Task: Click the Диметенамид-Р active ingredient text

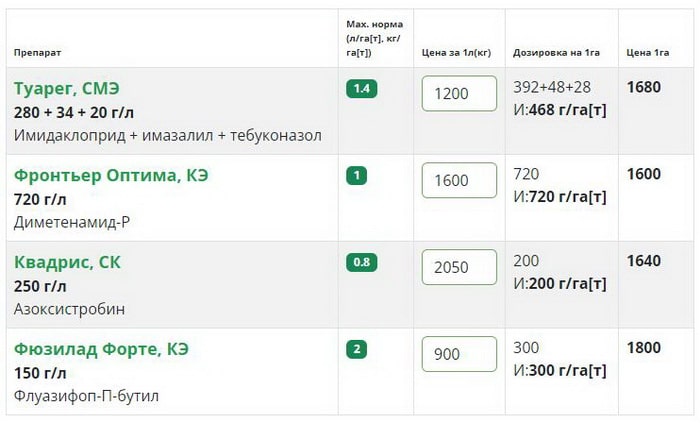Action: 72,222
